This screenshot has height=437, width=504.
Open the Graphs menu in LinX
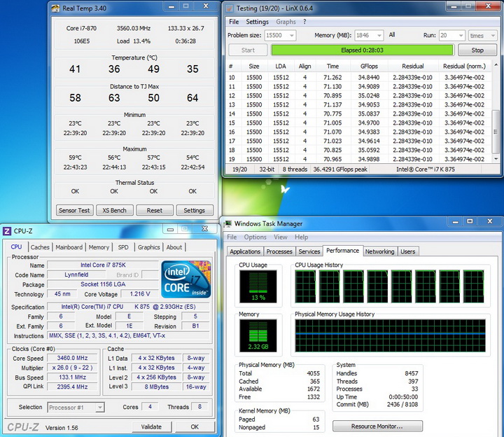[286, 22]
